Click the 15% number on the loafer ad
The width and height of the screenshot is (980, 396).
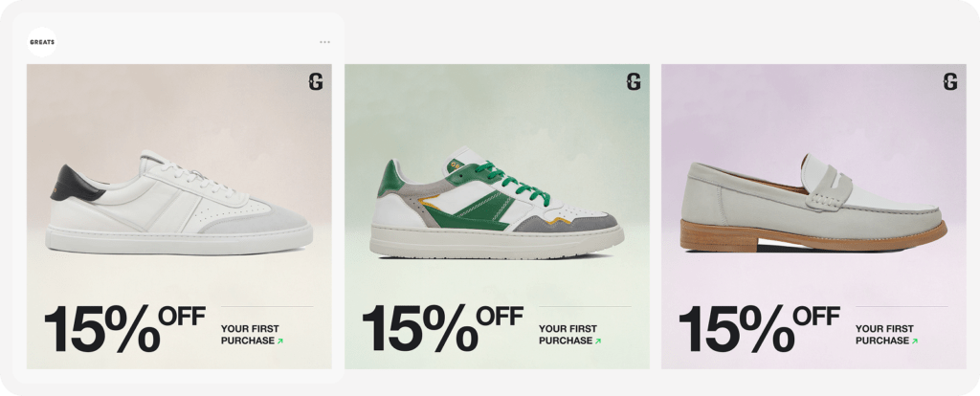click(735, 328)
